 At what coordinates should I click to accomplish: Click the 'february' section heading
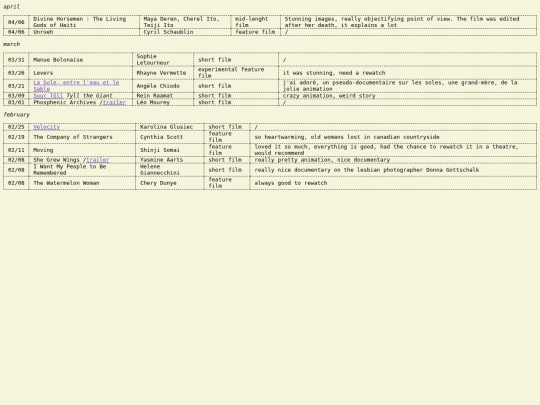pos(16,115)
